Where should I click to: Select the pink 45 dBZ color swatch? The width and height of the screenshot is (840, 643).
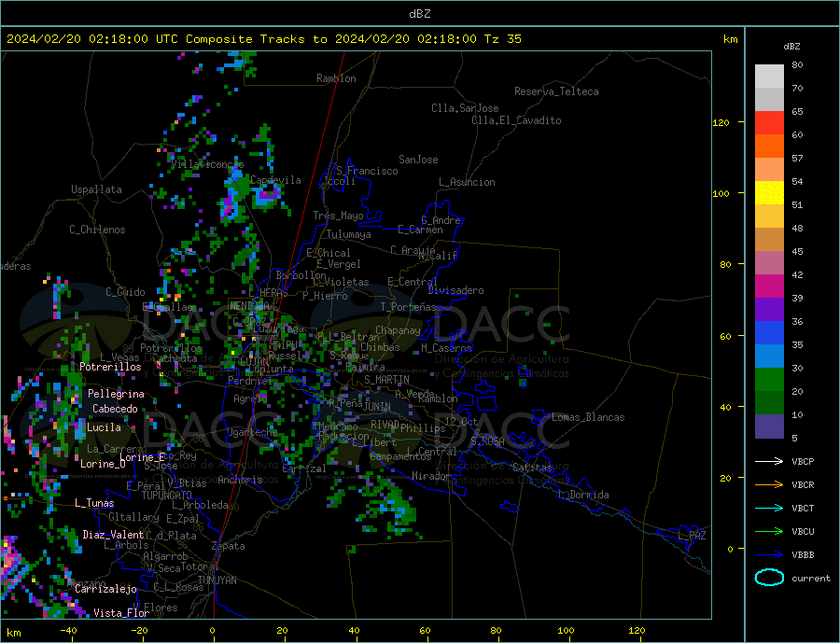[x=769, y=263]
